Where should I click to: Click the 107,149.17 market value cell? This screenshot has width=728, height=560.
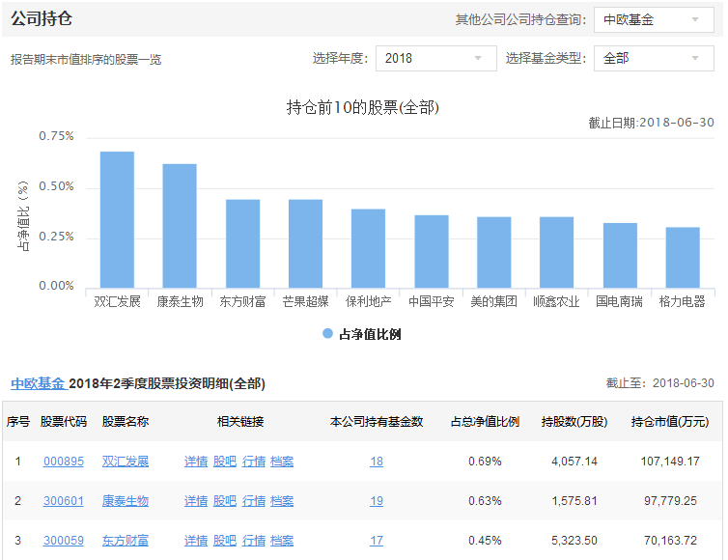pos(670,462)
